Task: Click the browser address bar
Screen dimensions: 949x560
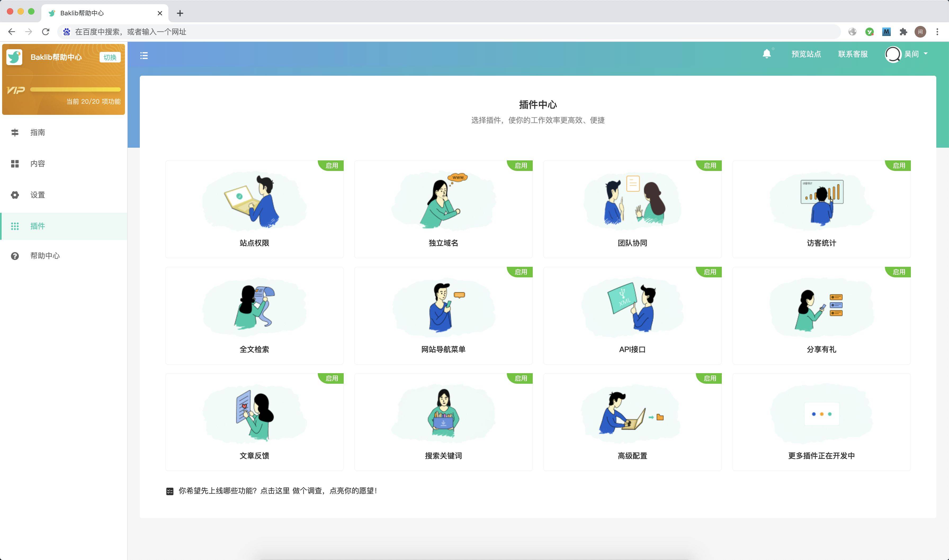Action: [449, 32]
